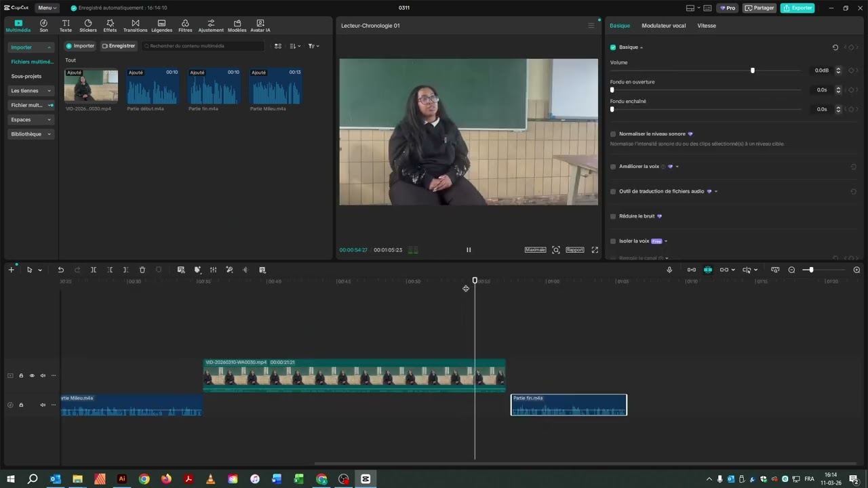Screen dimensions: 868x488
Task: Open the audio track more options dots
Action: [x=54, y=405]
